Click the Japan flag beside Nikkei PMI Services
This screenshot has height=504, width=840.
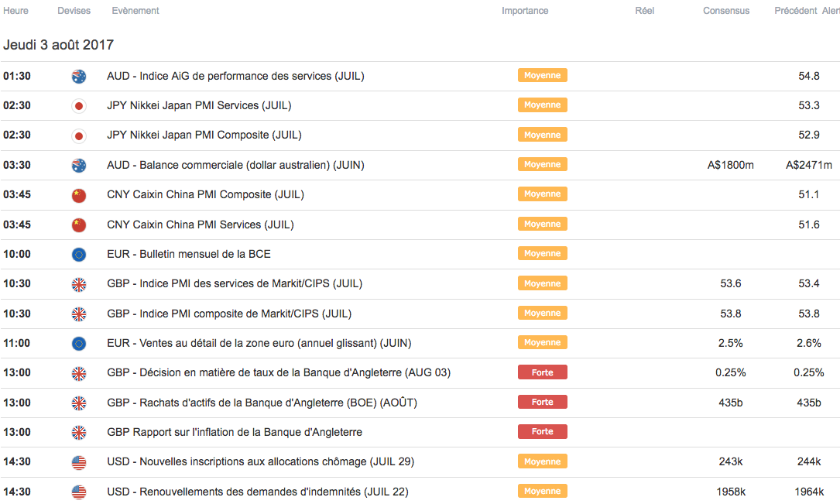(x=78, y=106)
